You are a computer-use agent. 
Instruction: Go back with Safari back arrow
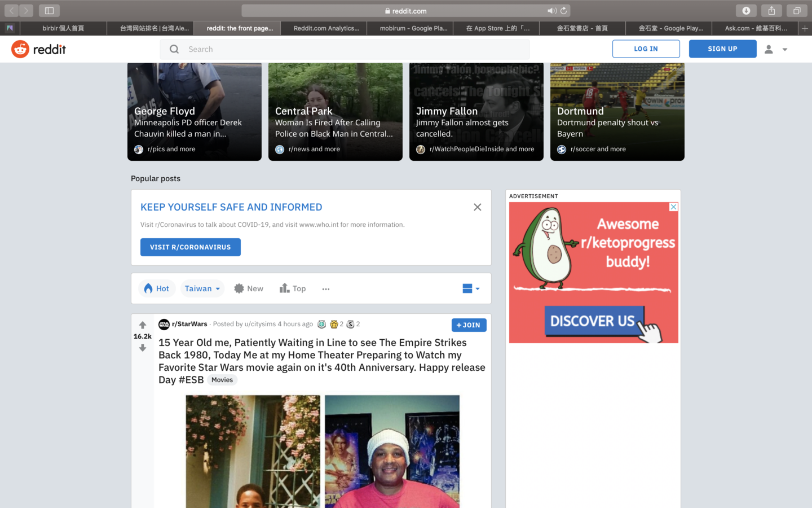pyautogui.click(x=12, y=11)
